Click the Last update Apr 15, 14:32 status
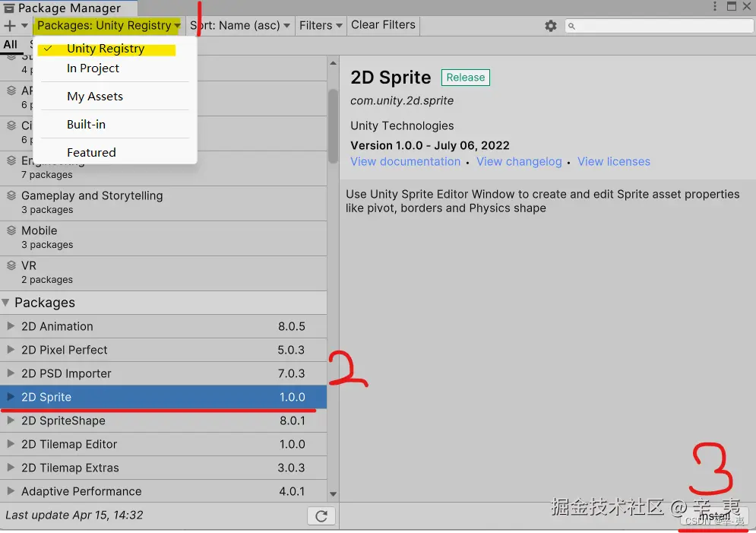This screenshot has width=756, height=533. (74, 516)
